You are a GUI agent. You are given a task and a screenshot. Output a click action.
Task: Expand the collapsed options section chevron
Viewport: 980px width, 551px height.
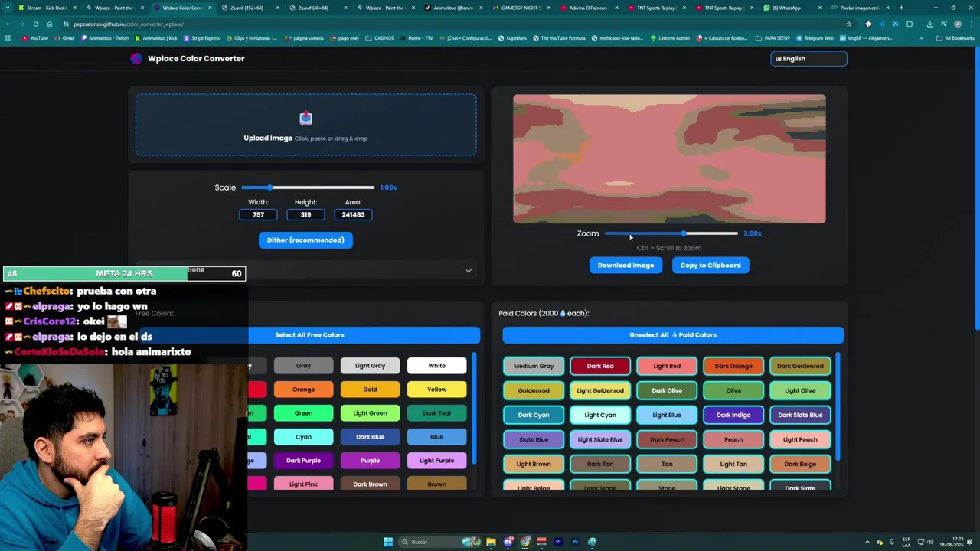tap(469, 270)
